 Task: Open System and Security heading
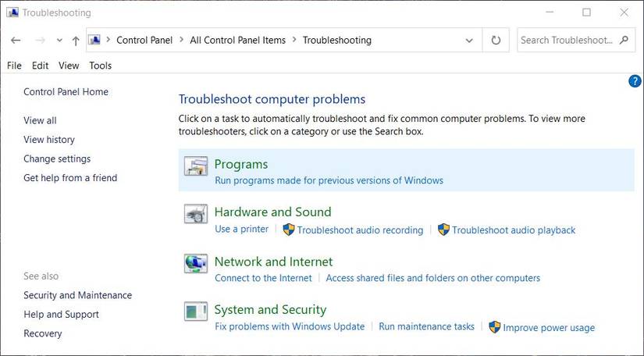pos(270,310)
